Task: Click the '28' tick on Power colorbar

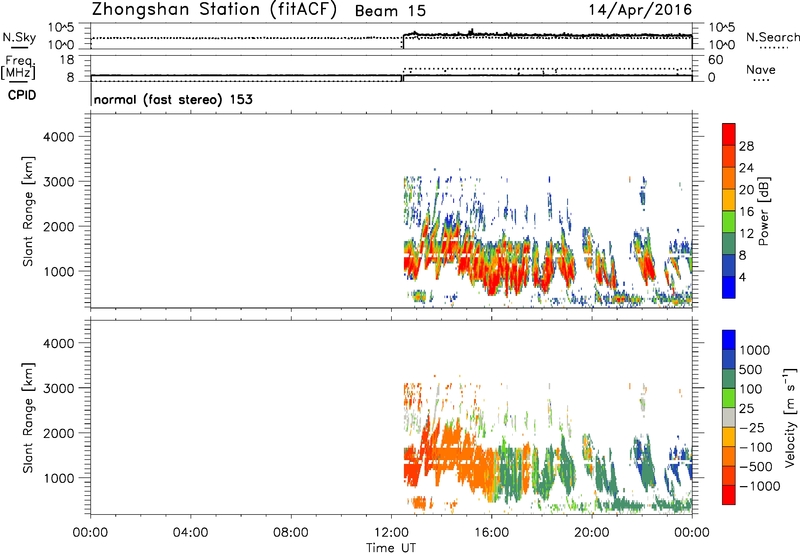Action: point(746,146)
